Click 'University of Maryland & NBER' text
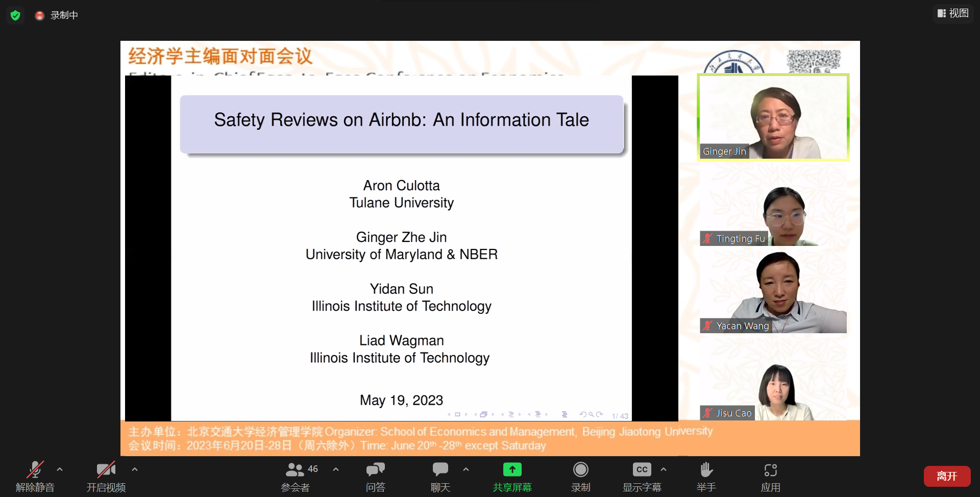Image resolution: width=980 pixels, height=497 pixels. [x=401, y=254]
